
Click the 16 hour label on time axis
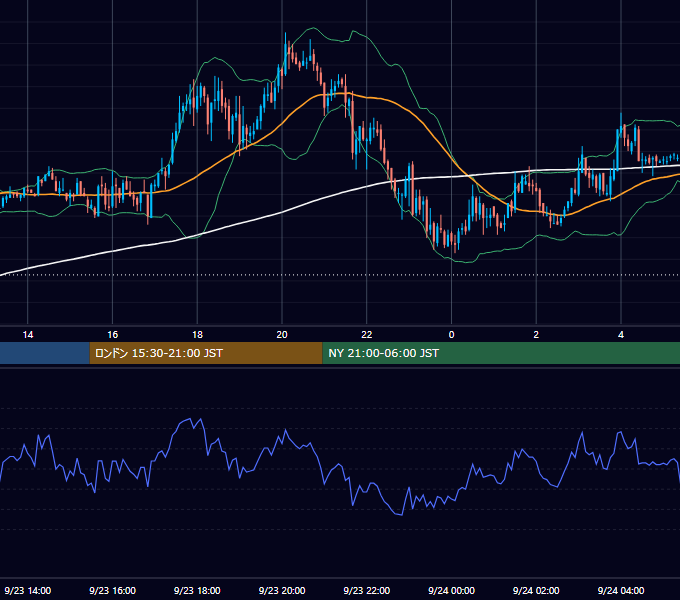tap(112, 335)
